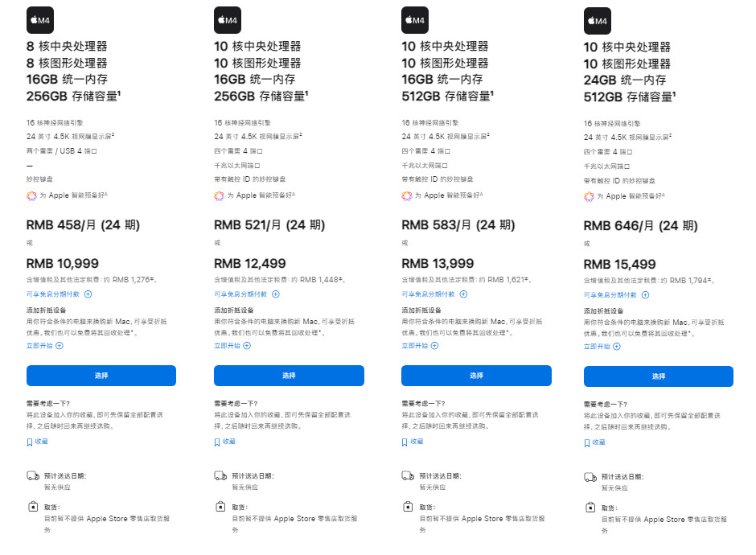Viewport: 756px width, 555px height.
Task: Click the RMB 583/月 (24 期) installment price
Action: pos(458,225)
